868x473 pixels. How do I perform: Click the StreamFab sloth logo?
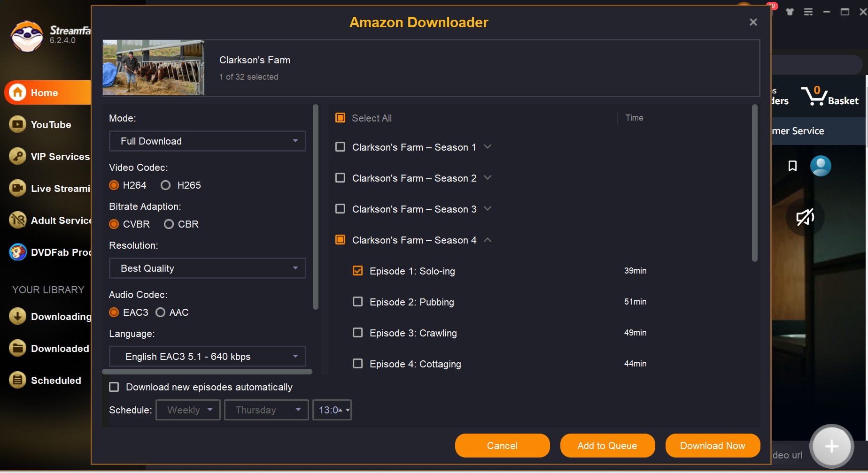point(27,36)
